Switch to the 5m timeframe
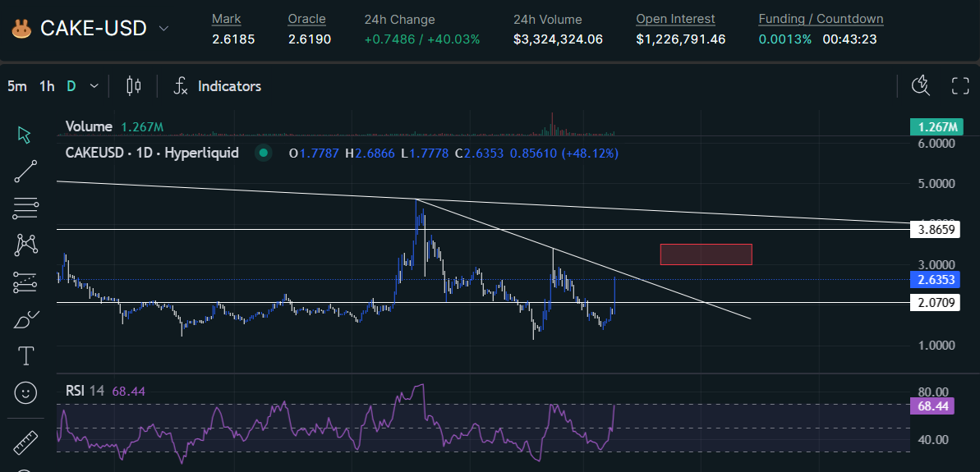The height and width of the screenshot is (472, 980). pyautogui.click(x=16, y=86)
